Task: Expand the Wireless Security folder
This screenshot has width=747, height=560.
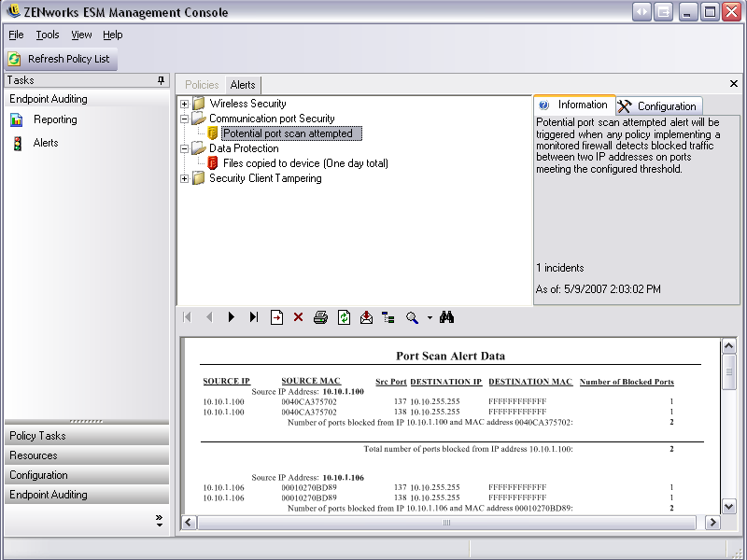Action: (184, 104)
